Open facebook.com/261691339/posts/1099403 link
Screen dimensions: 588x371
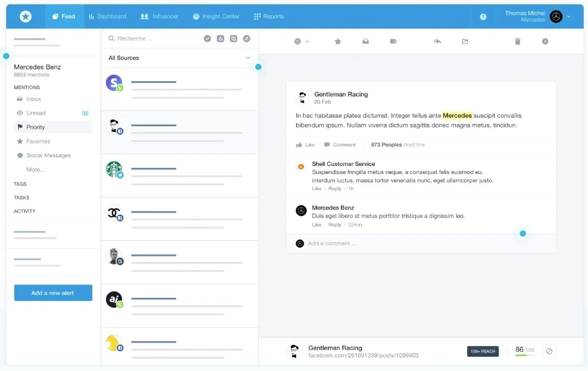pos(363,356)
